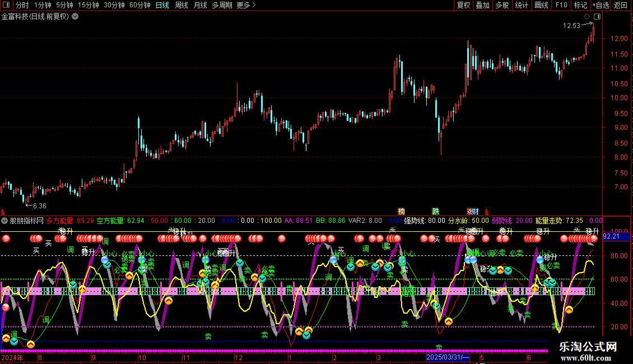Click the 股朋指标网 indicator name
This screenshot has width=633, height=364.
pos(27,221)
